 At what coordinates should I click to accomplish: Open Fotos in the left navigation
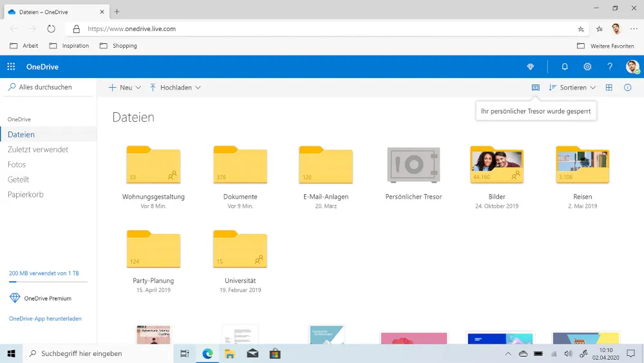click(x=17, y=164)
